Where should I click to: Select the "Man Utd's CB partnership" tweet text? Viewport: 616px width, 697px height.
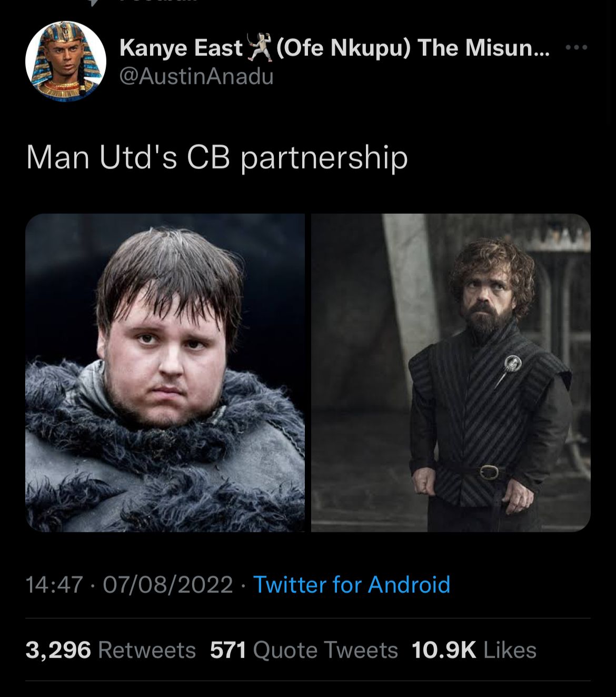pos(217,157)
